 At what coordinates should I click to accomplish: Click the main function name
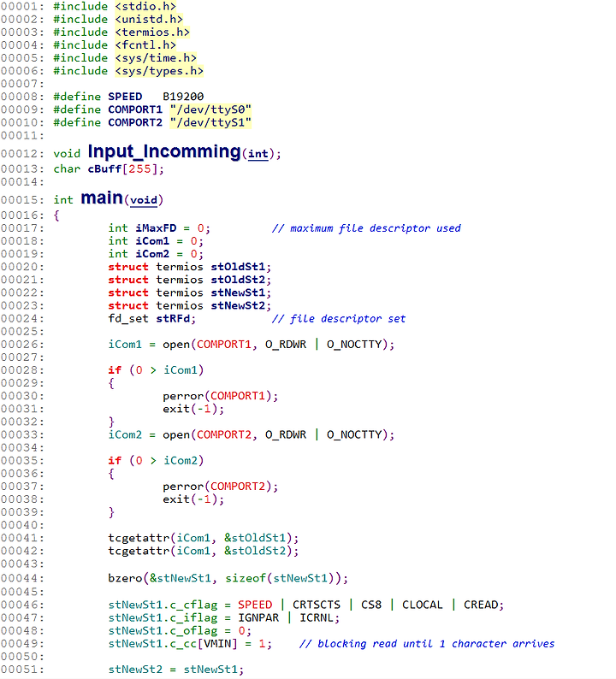[x=102, y=198]
